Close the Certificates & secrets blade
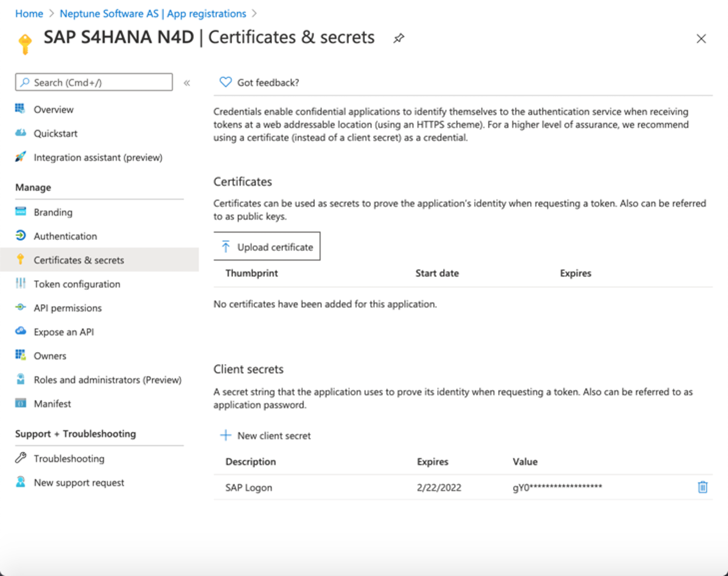This screenshot has height=576, width=728. (701, 39)
